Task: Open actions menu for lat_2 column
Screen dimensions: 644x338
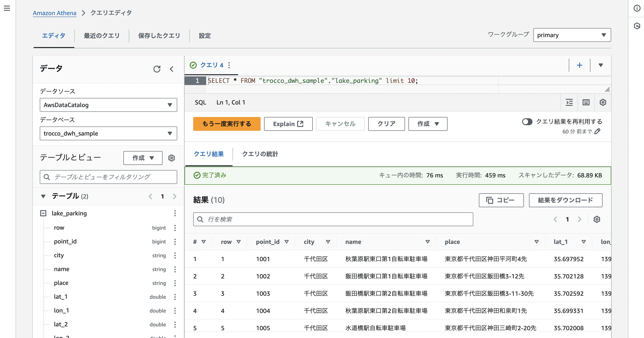Action: click(175, 325)
